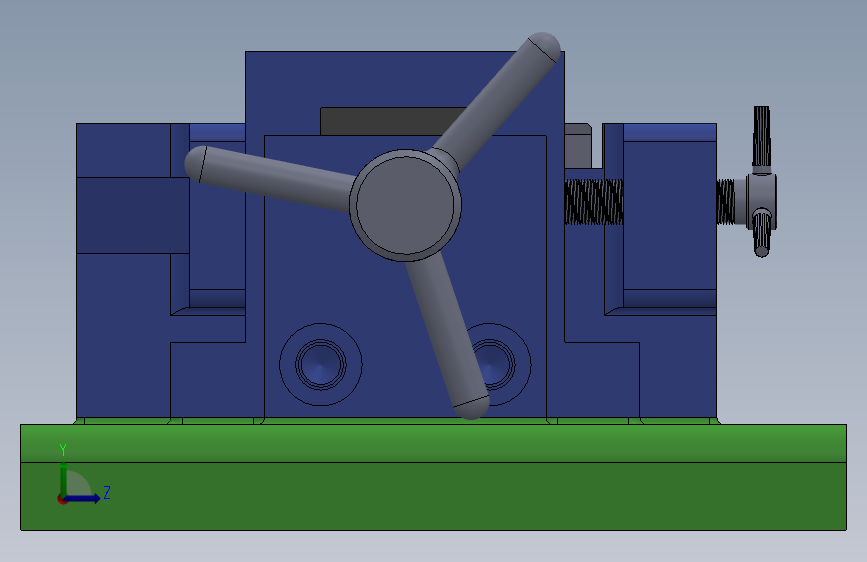Click the green base plate
This screenshot has height=562, width=867.
(434, 477)
